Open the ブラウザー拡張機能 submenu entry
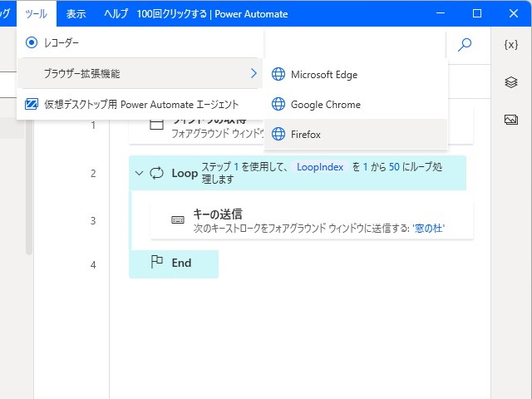 [x=140, y=73]
